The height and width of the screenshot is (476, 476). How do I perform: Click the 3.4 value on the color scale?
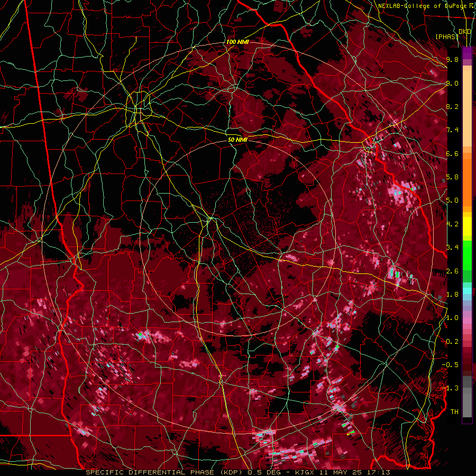452,248
